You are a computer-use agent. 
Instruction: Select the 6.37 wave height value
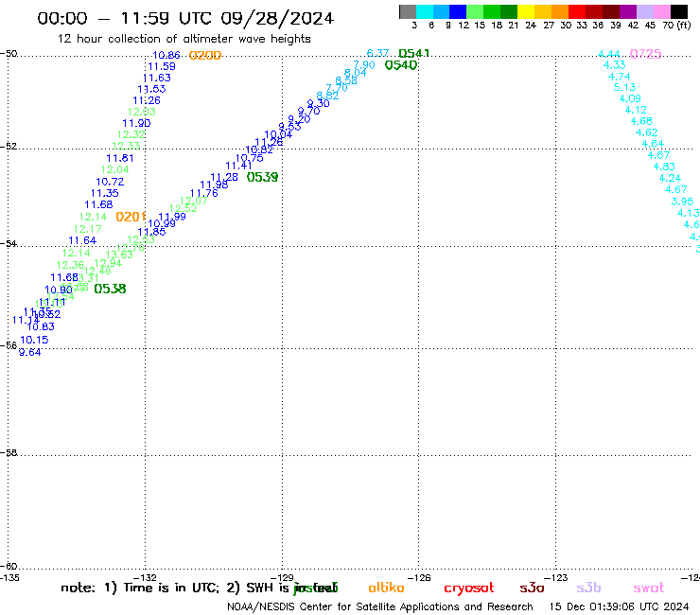377,53
